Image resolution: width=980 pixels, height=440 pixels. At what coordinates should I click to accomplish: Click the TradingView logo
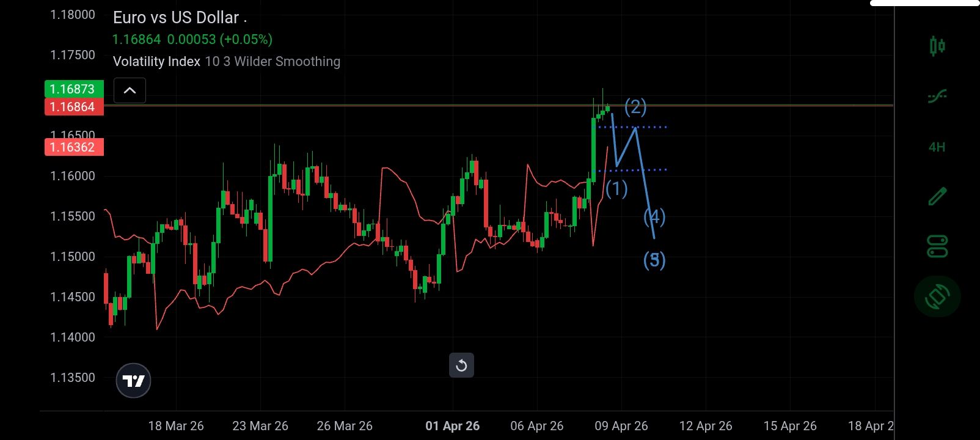133,381
